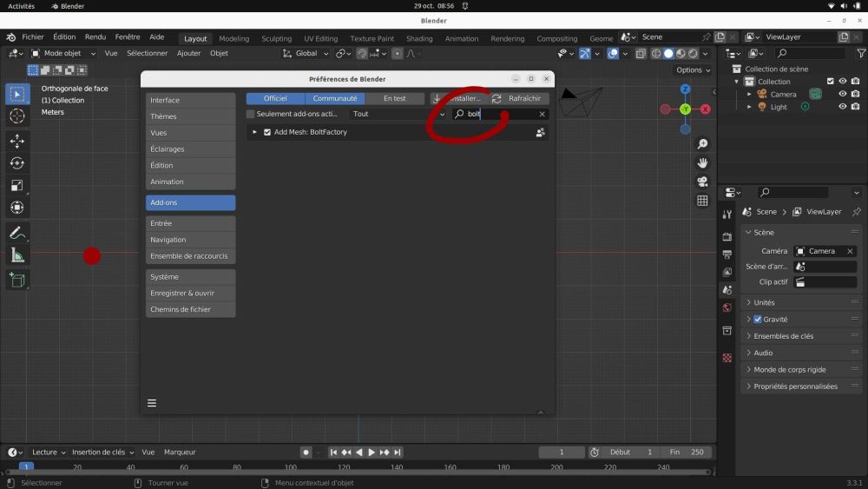Click the Rafraîchir button
868x489 pixels.
point(517,98)
